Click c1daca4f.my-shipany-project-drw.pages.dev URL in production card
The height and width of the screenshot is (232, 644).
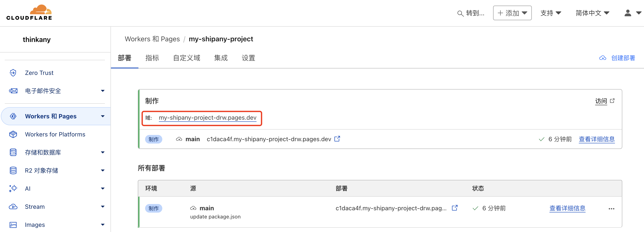pyautogui.click(x=269, y=139)
